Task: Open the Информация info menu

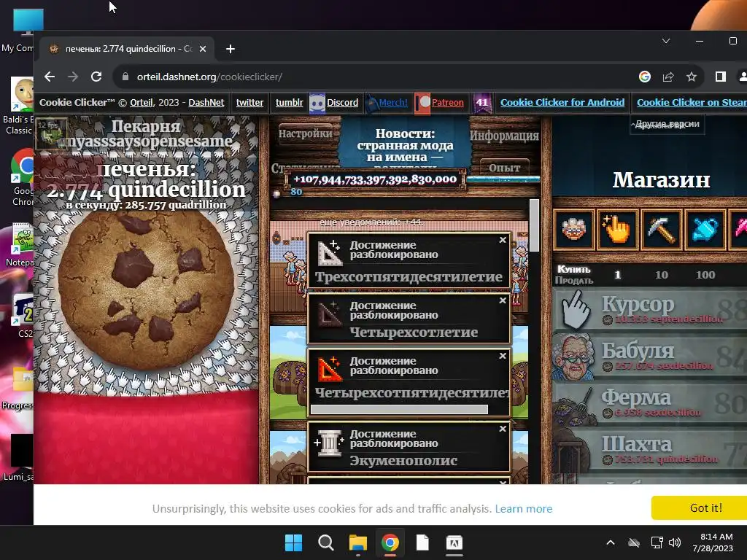Action: pyautogui.click(x=505, y=136)
